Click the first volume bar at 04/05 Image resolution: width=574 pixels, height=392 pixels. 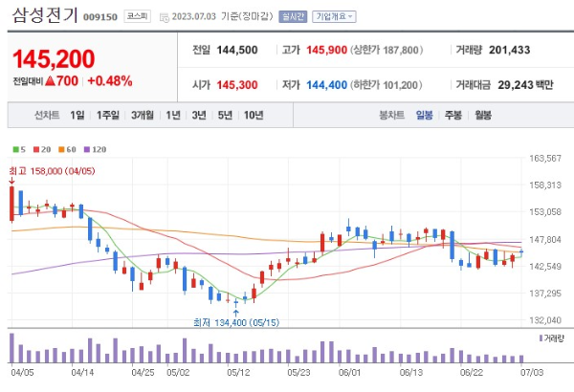[x=11, y=348]
